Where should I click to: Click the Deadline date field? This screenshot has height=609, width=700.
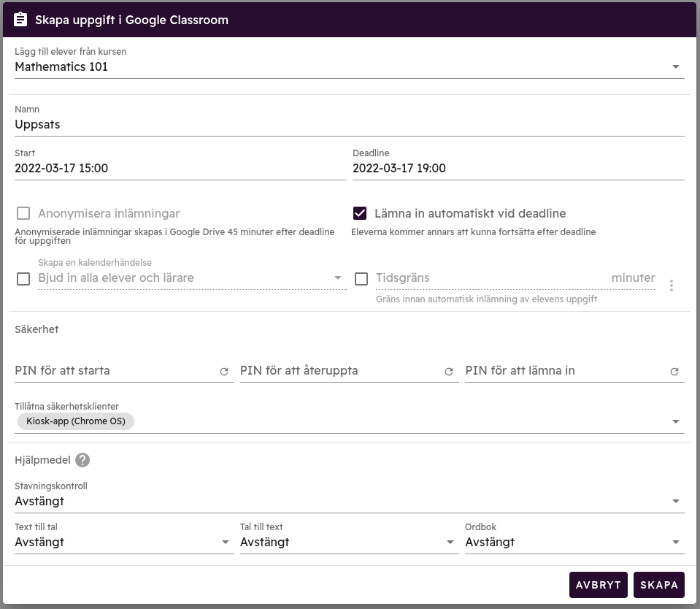point(518,169)
